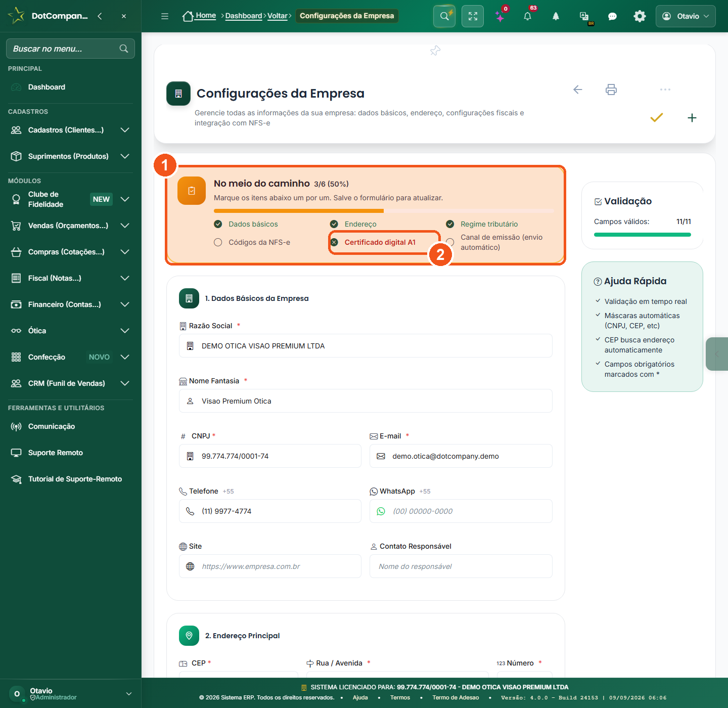Collapse the sidebar with left chevron
728x708 pixels.
(x=100, y=16)
